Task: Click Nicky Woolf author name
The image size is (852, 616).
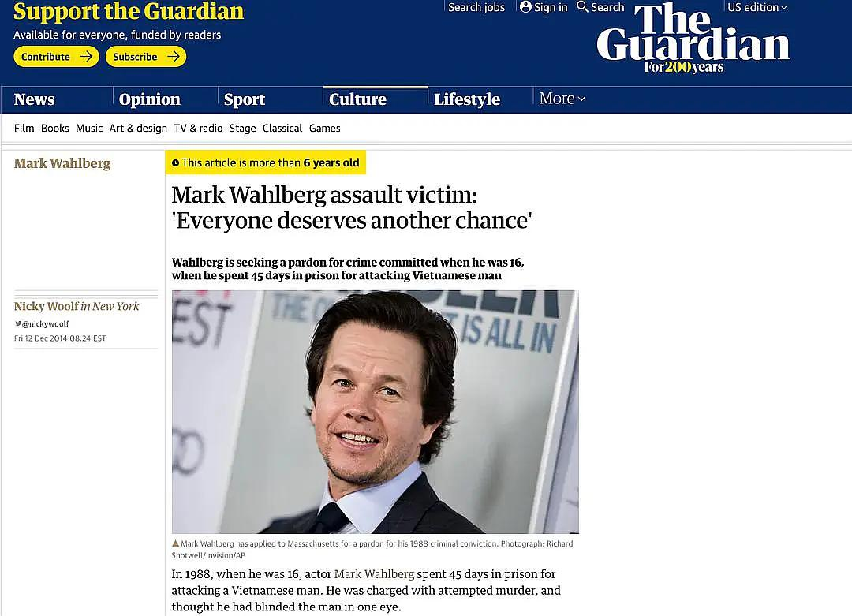Action: tap(47, 306)
